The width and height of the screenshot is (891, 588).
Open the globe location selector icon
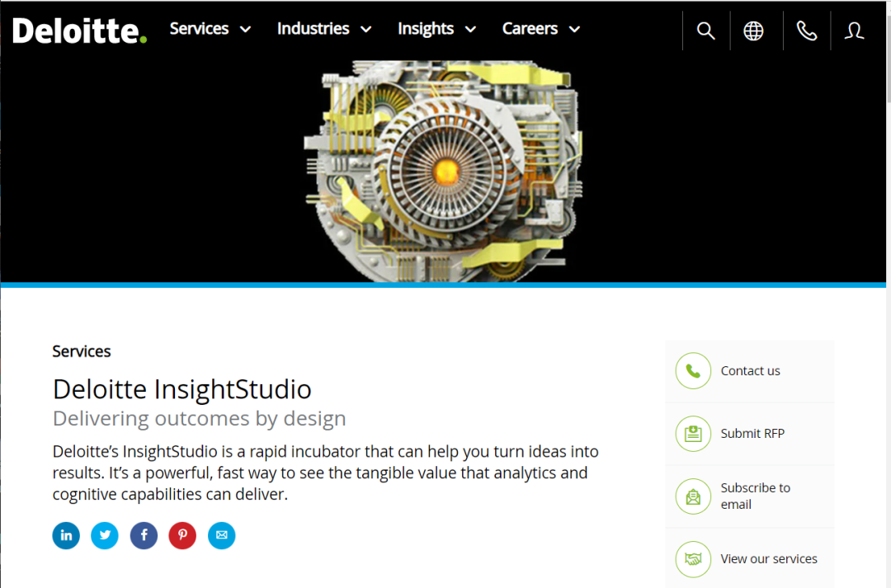753,31
